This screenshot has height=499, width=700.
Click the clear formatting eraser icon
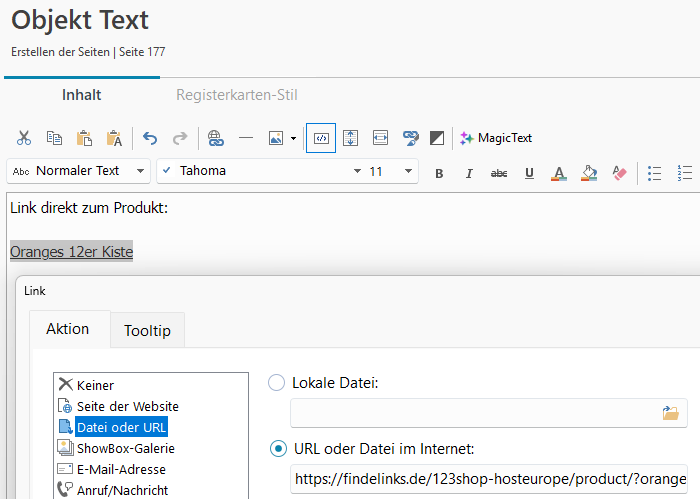pyautogui.click(x=619, y=173)
